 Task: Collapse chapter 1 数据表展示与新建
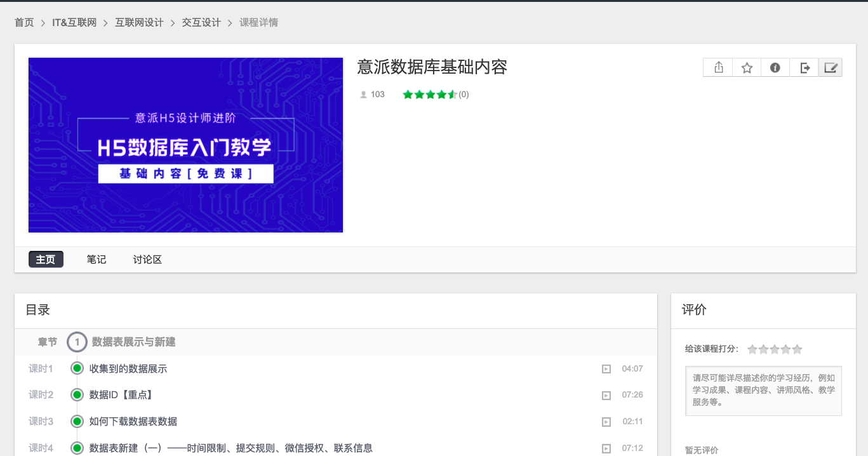coord(77,342)
